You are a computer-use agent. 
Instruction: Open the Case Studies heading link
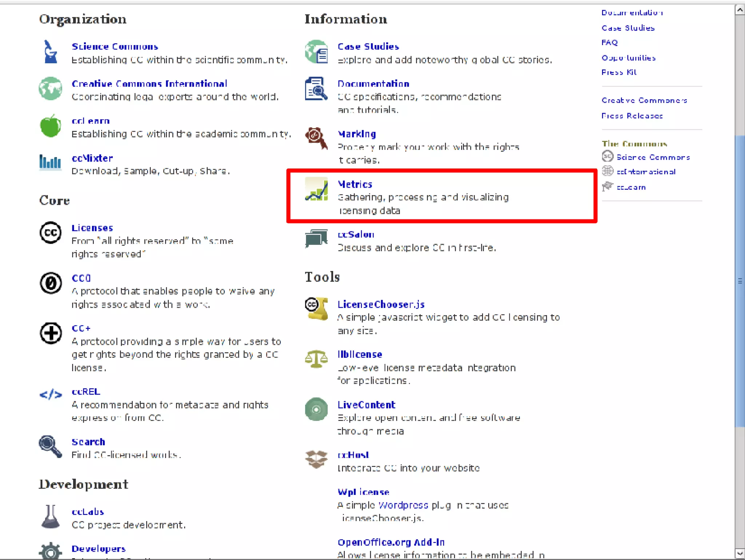coord(368,47)
